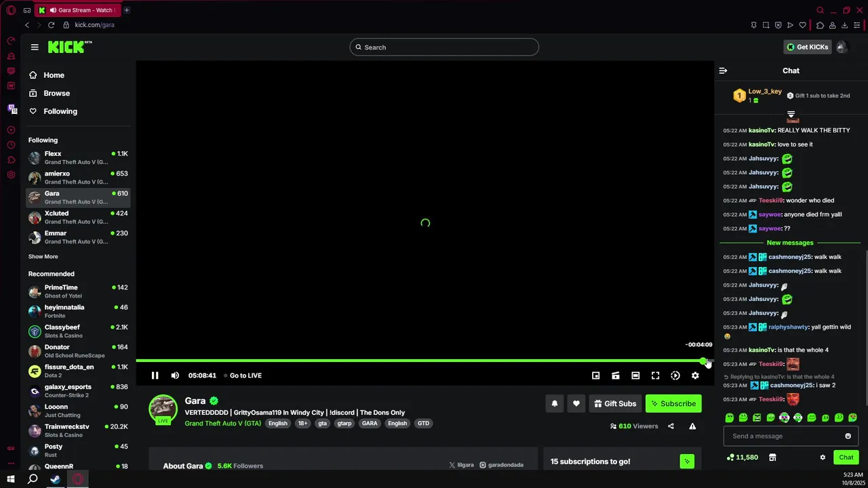Screen dimensions: 868x488
Task: Click the green subscription goal button
Action: 687,462
